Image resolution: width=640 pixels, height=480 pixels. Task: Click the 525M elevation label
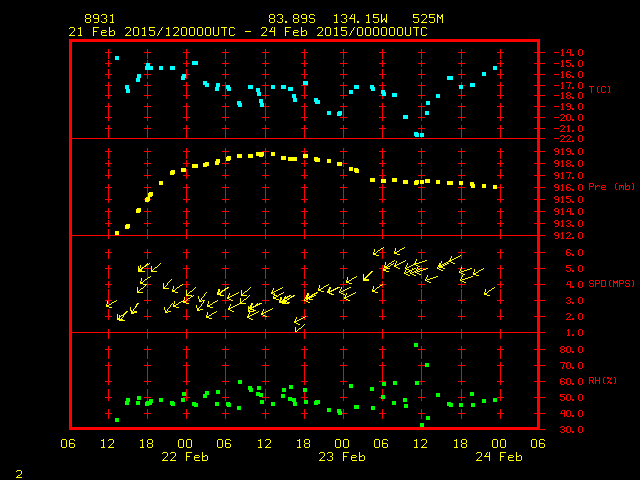tap(413, 19)
